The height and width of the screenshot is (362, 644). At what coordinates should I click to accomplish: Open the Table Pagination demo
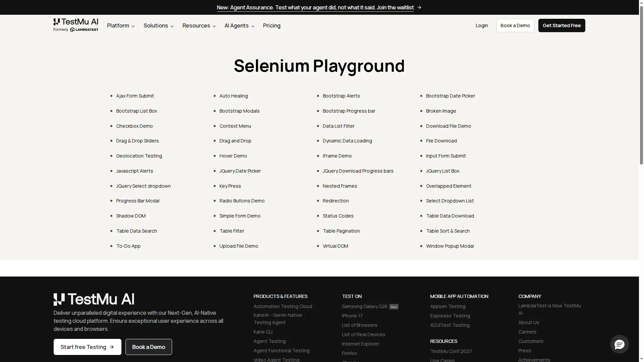[341, 231]
